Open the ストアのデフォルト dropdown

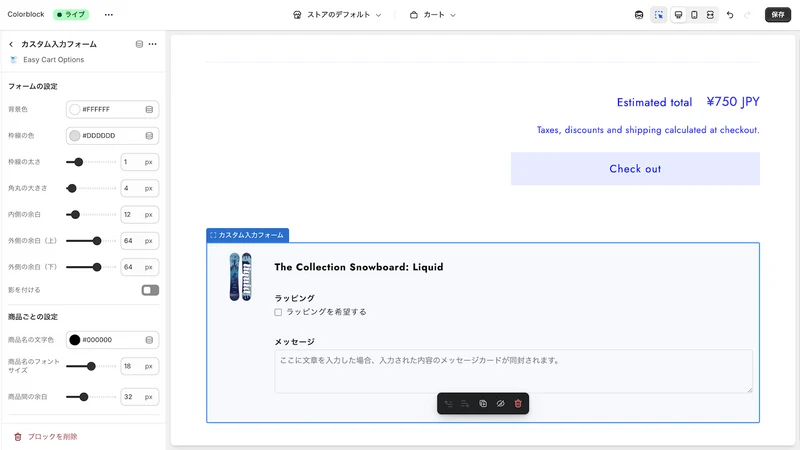pos(337,15)
